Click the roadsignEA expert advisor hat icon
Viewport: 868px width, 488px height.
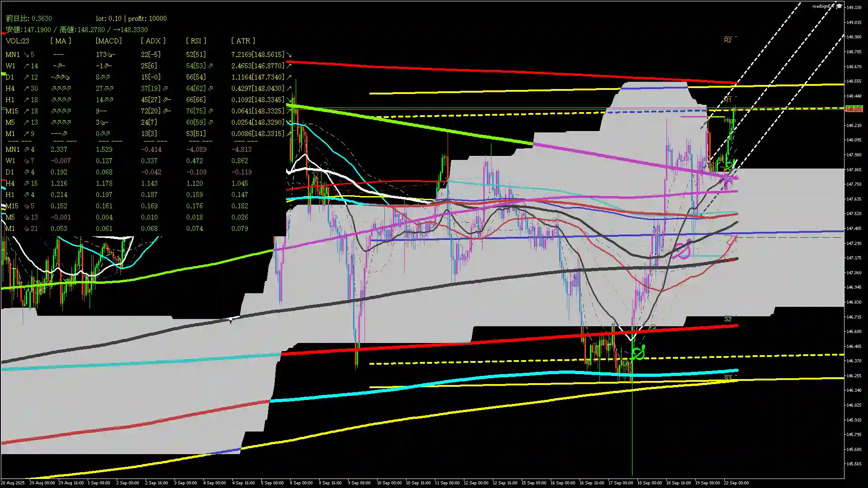click(x=839, y=6)
